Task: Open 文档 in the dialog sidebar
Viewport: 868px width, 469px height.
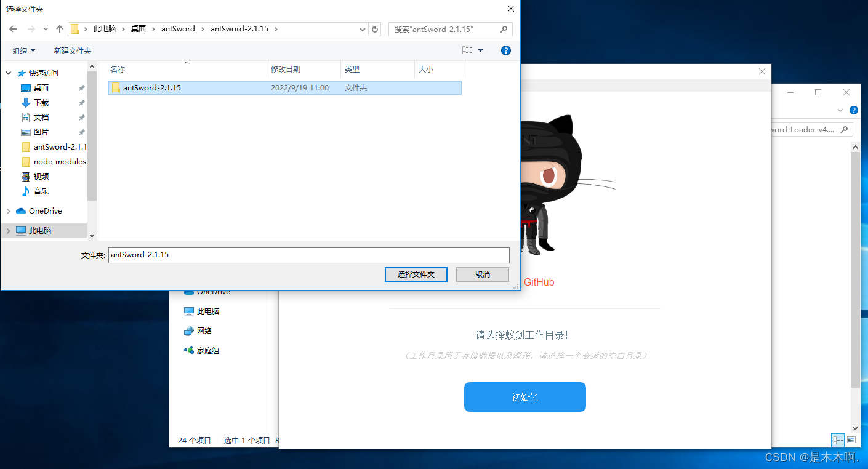Action: 41,118
